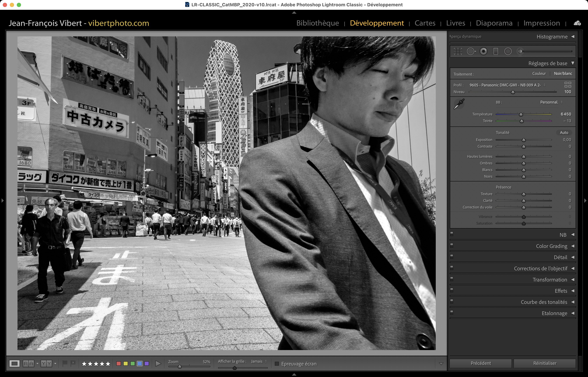Switch treatment to Couleur
This screenshot has width=588, height=377.
(539, 73)
